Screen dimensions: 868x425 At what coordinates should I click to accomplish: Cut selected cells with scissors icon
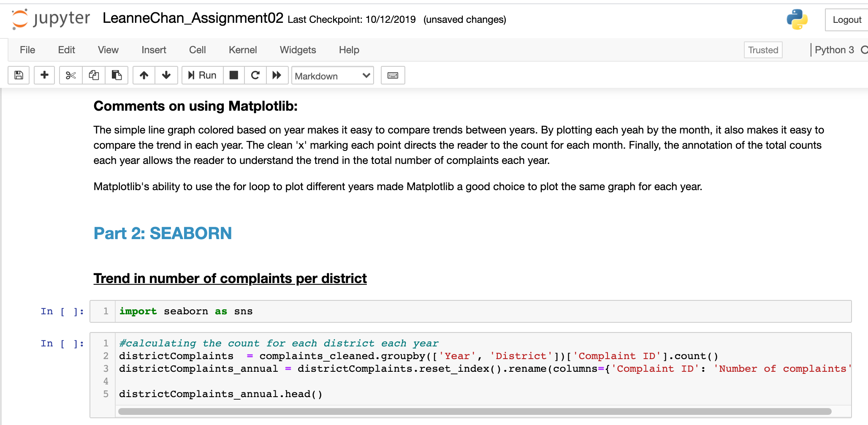[71, 75]
